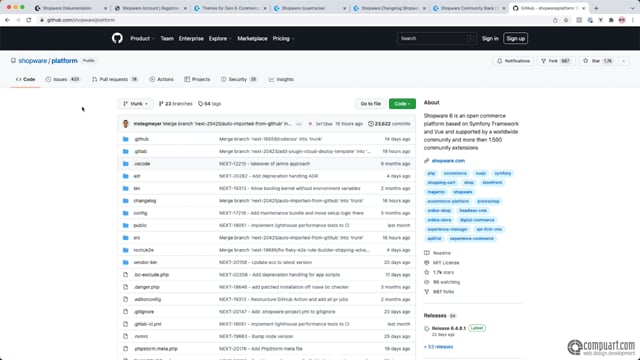This screenshot has width=640, height=360.
Task: View the 23,622 commits history
Action: coord(389,124)
